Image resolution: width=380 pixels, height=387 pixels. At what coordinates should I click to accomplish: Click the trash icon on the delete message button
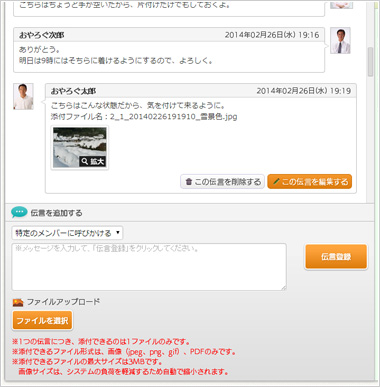(189, 182)
